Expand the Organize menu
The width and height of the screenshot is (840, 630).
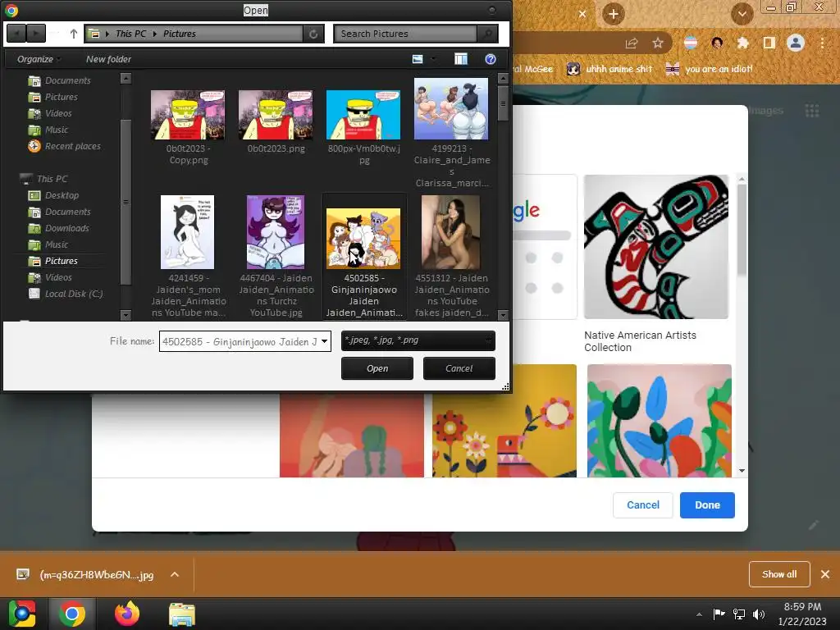pos(39,59)
